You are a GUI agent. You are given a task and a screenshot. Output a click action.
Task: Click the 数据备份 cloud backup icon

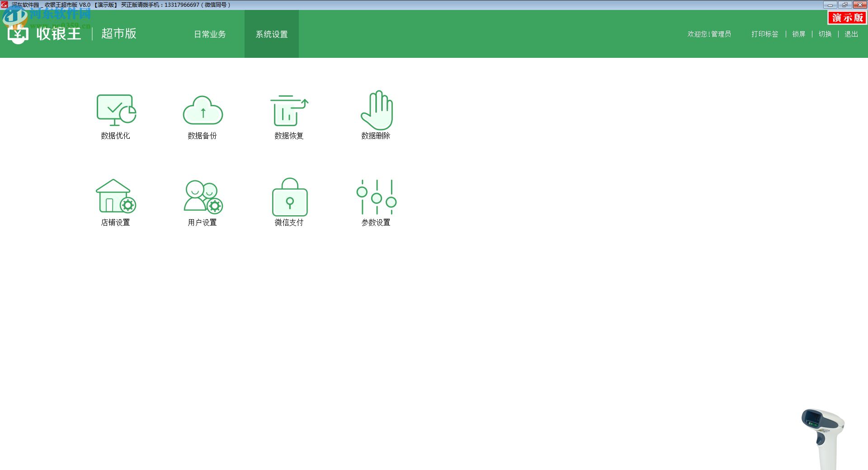coord(203,111)
